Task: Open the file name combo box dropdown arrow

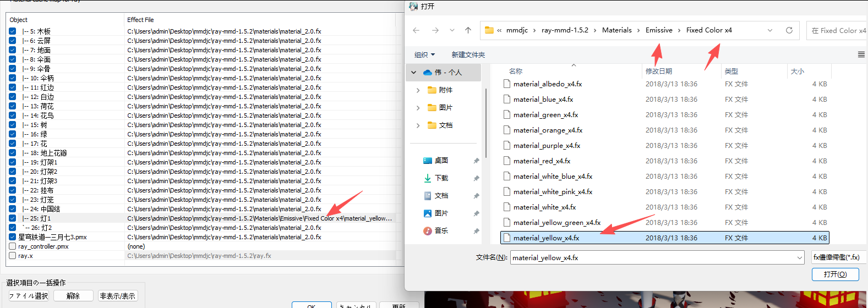Action: 800,257
